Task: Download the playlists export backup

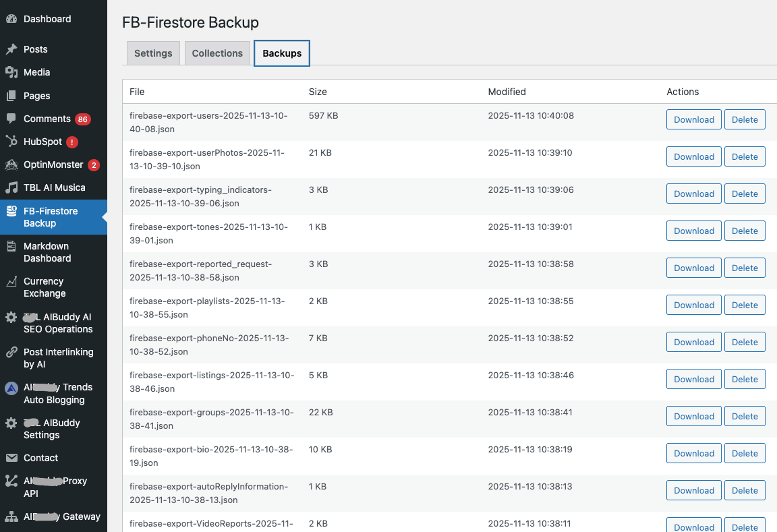Action: (x=694, y=305)
